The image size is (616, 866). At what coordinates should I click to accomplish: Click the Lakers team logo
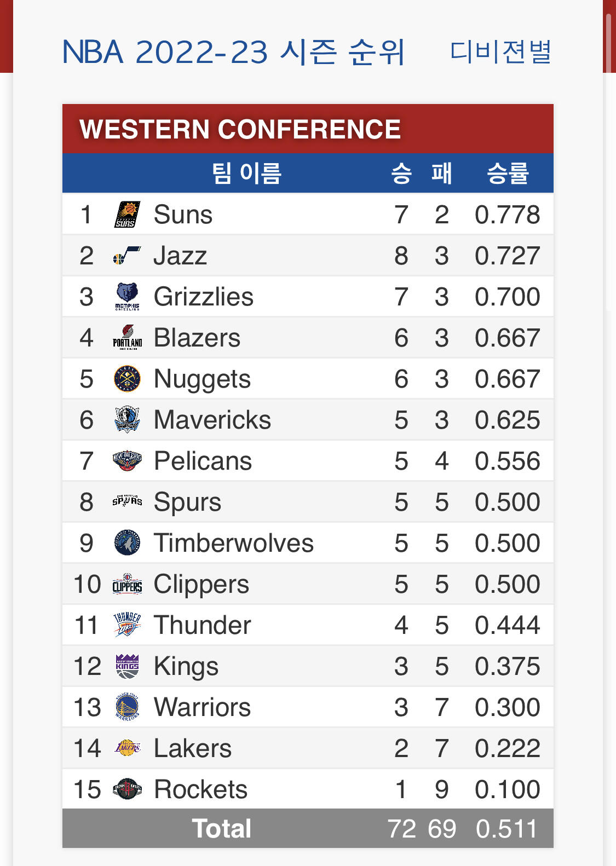127,748
